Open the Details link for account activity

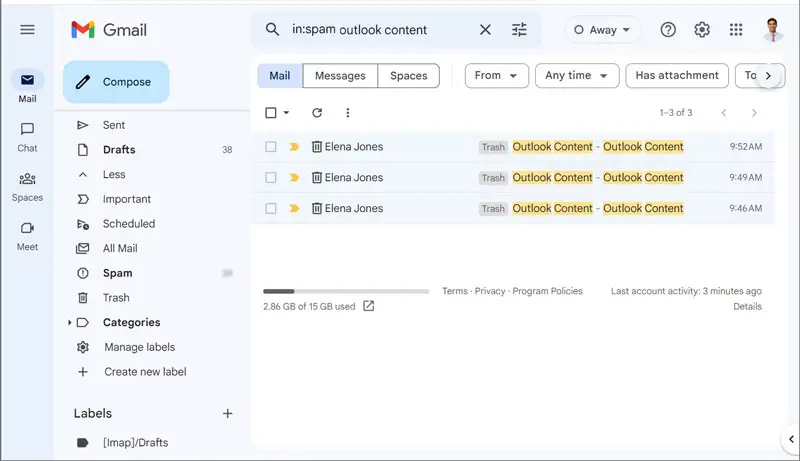(747, 307)
